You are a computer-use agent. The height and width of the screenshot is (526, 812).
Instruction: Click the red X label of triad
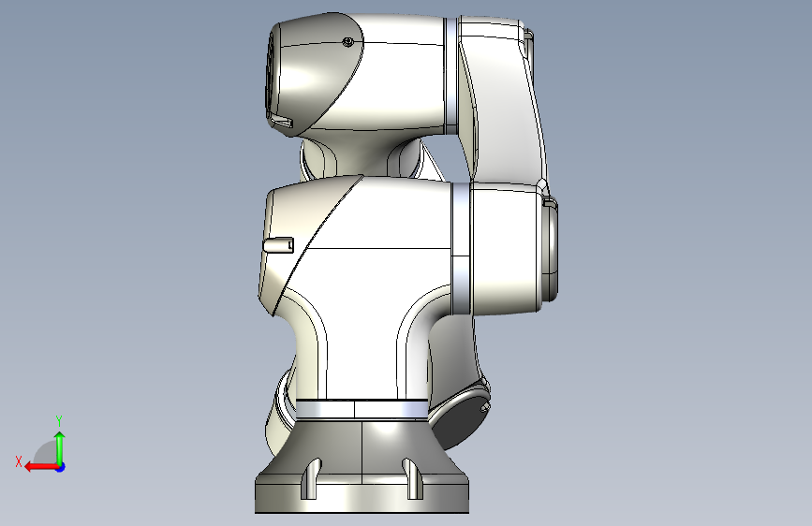pyautogui.click(x=19, y=461)
